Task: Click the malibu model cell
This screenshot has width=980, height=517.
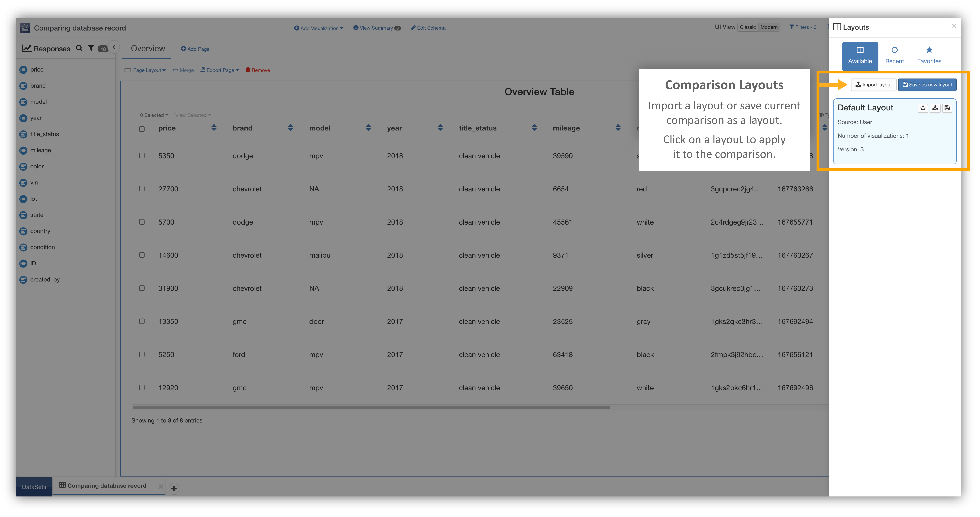Action: coord(320,255)
